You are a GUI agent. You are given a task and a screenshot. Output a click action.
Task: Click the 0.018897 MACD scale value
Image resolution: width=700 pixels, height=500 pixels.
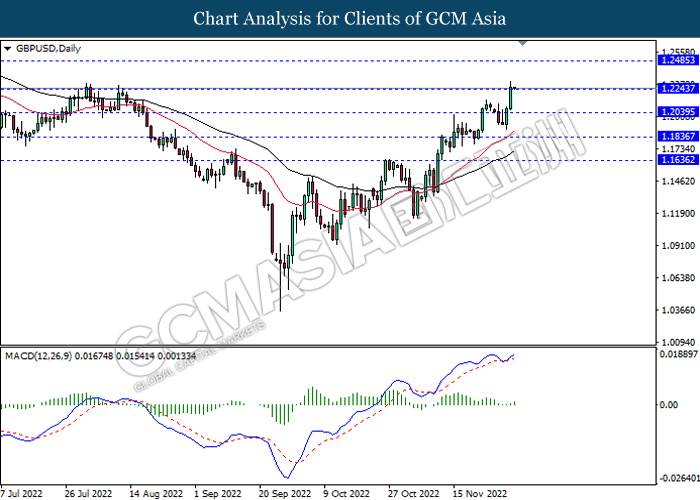coord(678,354)
